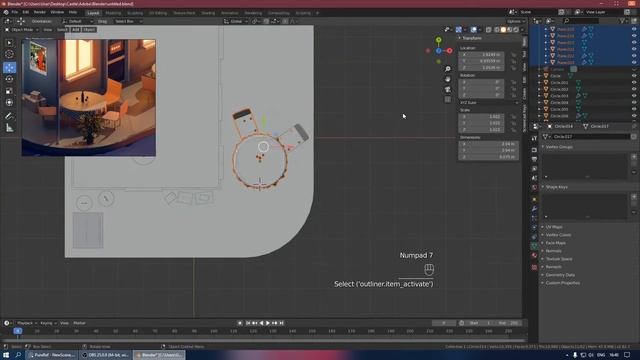
Task: Switch to material preview shading
Action: point(509,30)
